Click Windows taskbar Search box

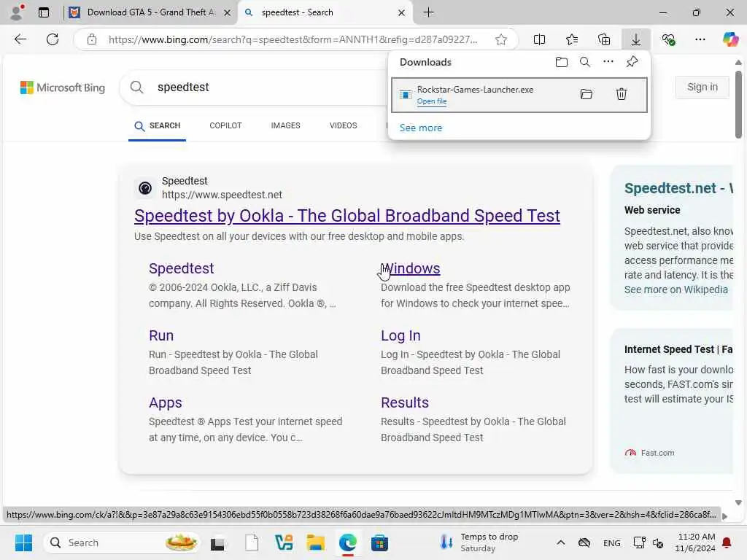click(122, 542)
